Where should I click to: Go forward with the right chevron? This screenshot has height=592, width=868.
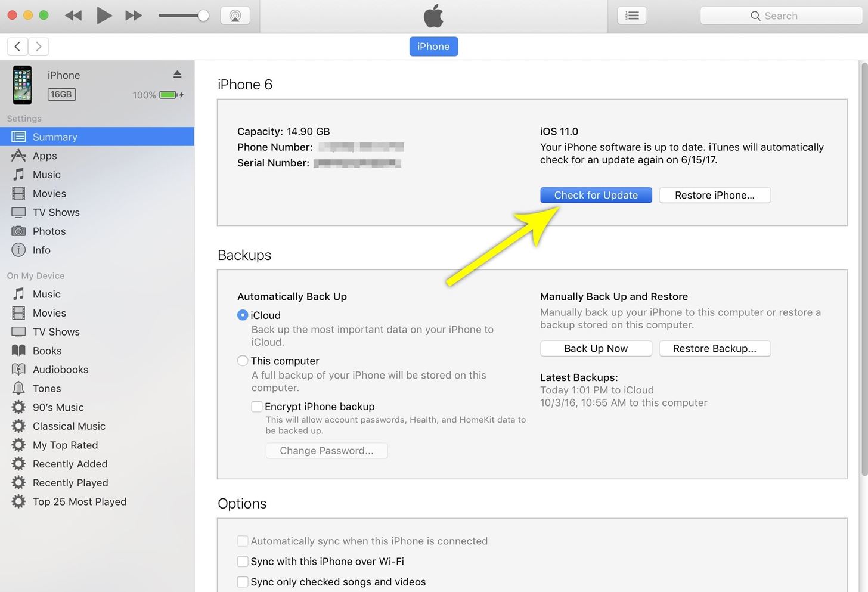(38, 46)
